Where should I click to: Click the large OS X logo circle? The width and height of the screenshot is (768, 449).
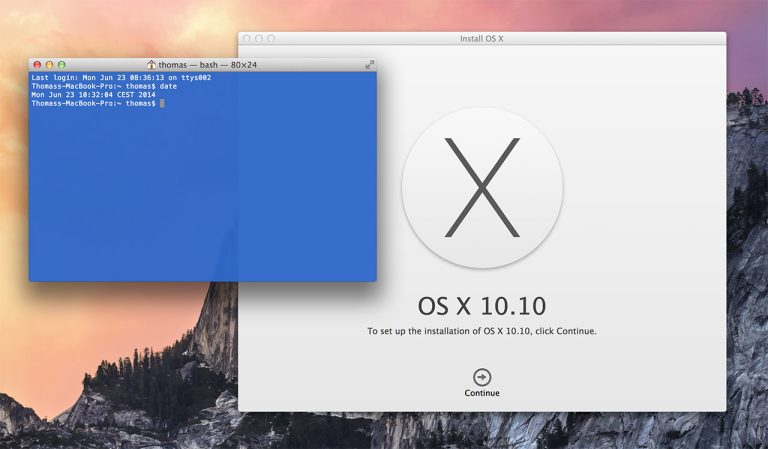point(482,188)
